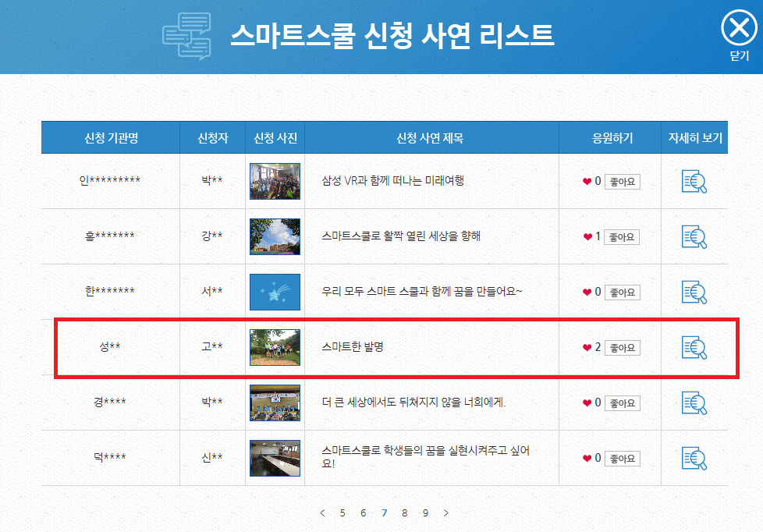The width and height of the screenshot is (763, 532).
Task: Open the meeting room thumbnail for 덕****
Action: 275,459
